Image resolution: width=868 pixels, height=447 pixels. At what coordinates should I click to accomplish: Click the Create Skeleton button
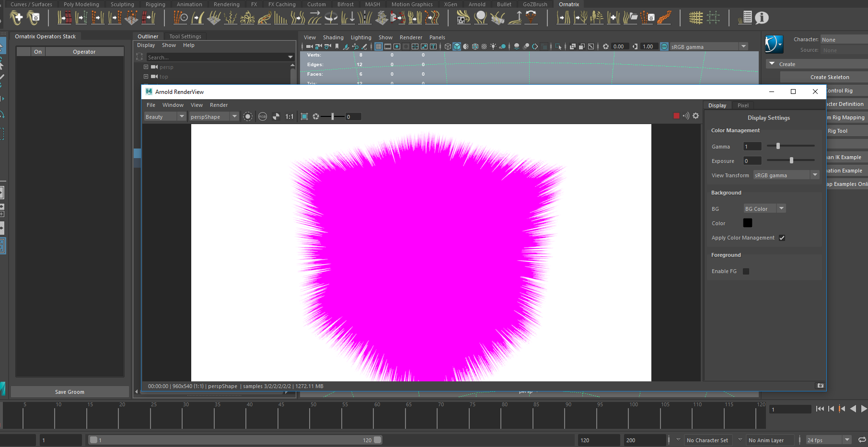click(829, 77)
